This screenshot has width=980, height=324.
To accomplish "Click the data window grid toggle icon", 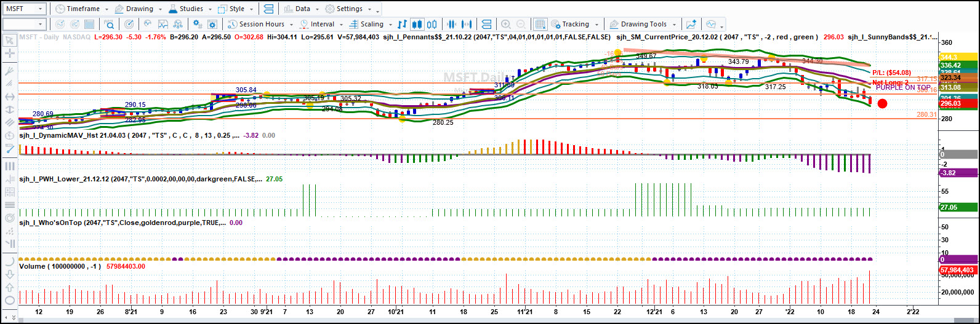I will (x=540, y=25).
